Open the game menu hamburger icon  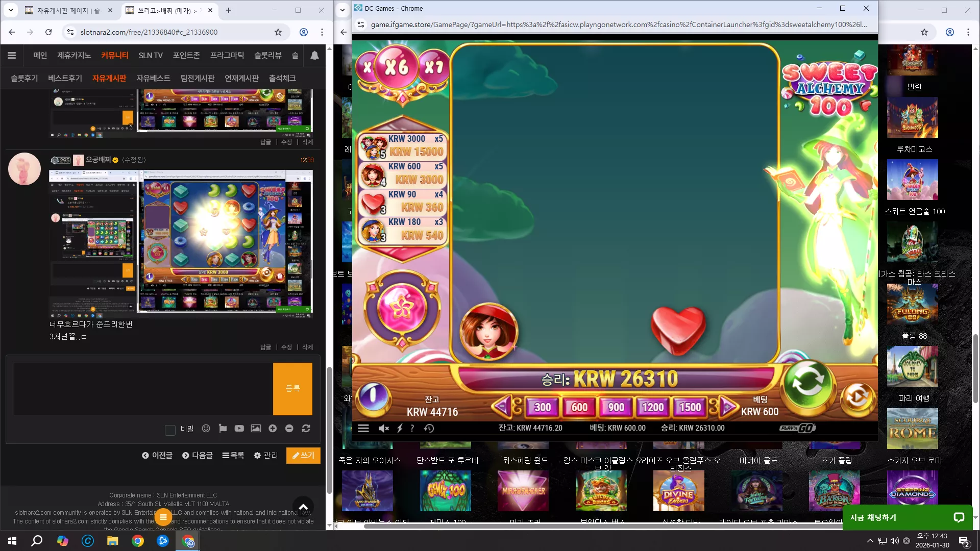363,428
